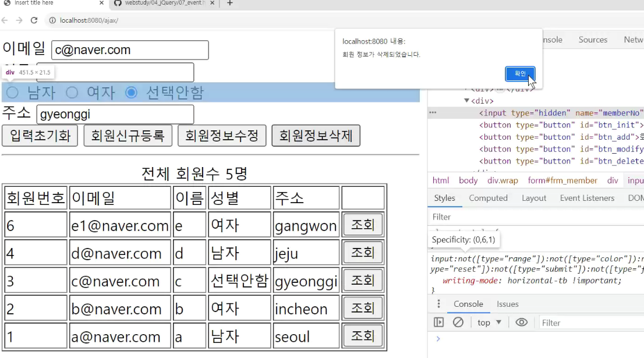Select the btn_delete button node
Screen dimensions: 644x358
coord(561,161)
